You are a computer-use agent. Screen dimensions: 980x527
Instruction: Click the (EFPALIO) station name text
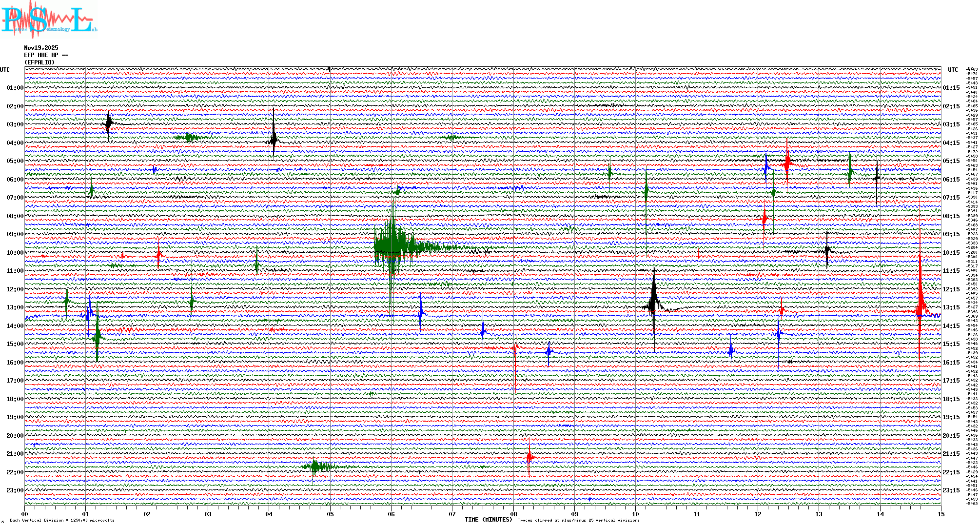(x=39, y=62)
